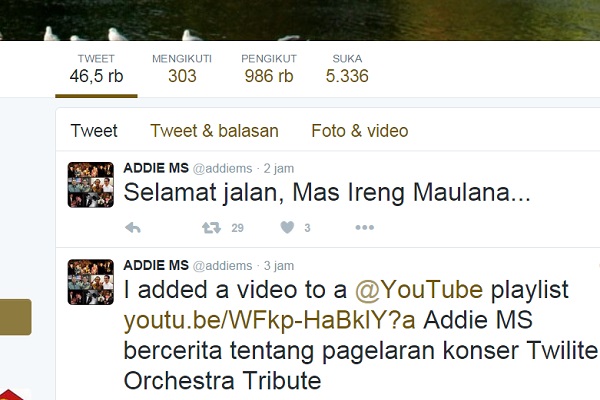The image size is (600, 400).
Task: View the 986 rb Pengikut list
Action: (x=269, y=69)
